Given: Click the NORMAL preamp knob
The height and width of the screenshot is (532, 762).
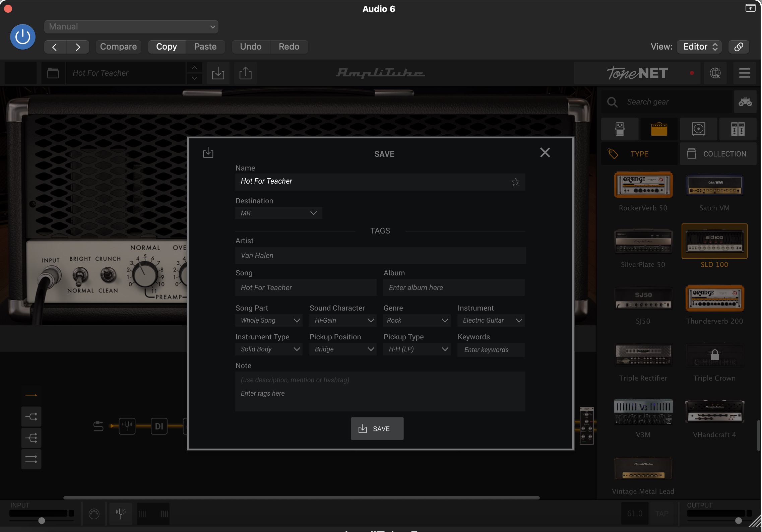Looking at the screenshot, I should (145, 275).
